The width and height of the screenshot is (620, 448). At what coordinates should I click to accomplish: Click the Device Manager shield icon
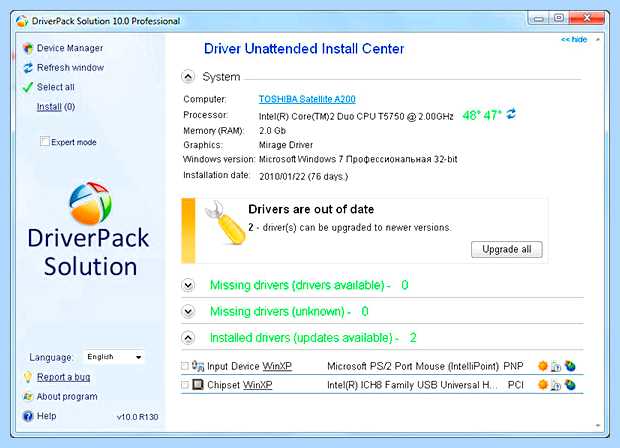[x=28, y=48]
